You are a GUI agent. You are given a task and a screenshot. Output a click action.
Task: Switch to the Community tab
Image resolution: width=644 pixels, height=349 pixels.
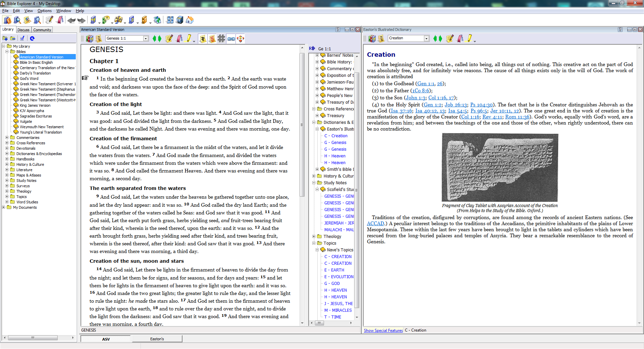(x=42, y=30)
